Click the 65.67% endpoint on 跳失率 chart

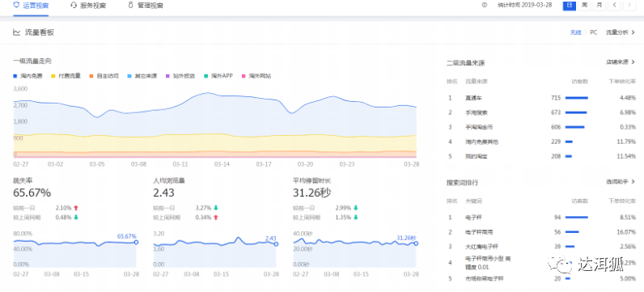point(136,243)
